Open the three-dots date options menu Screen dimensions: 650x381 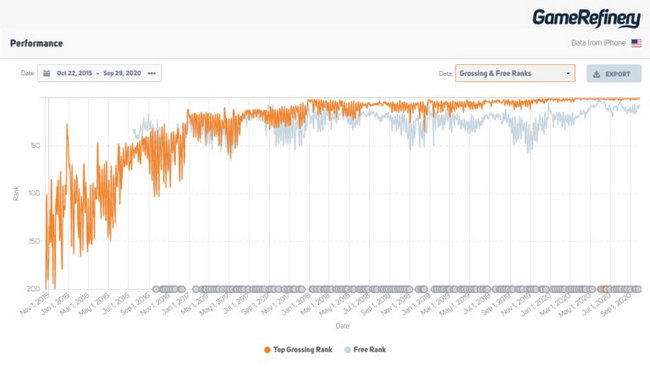point(152,73)
